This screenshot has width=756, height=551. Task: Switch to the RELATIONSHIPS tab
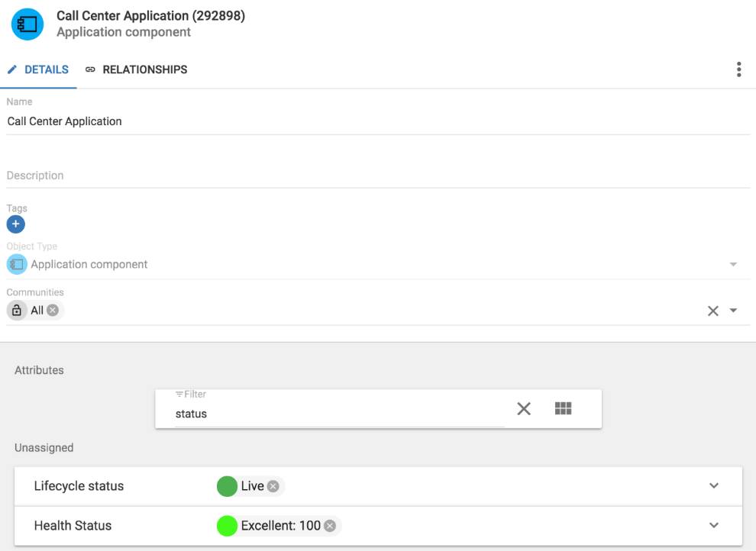pos(137,70)
